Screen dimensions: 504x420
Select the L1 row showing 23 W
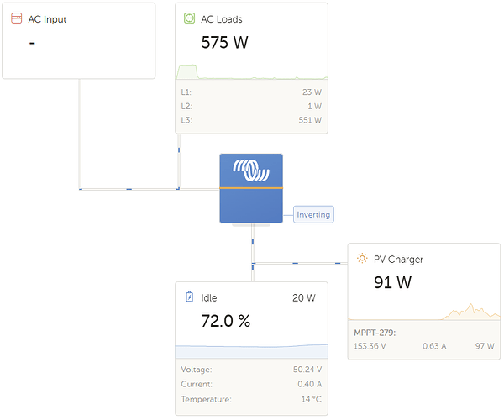(x=251, y=92)
